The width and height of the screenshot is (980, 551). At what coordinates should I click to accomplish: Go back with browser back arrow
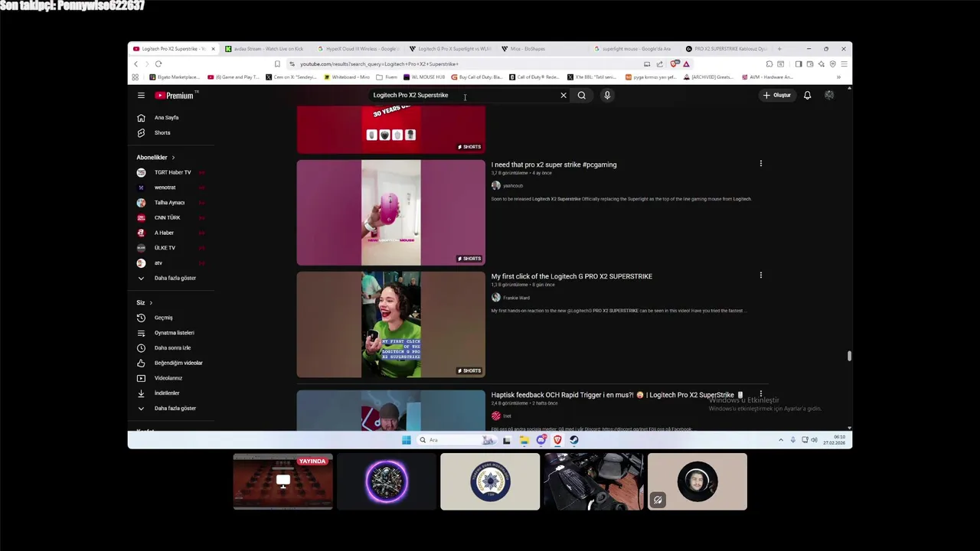click(x=136, y=64)
